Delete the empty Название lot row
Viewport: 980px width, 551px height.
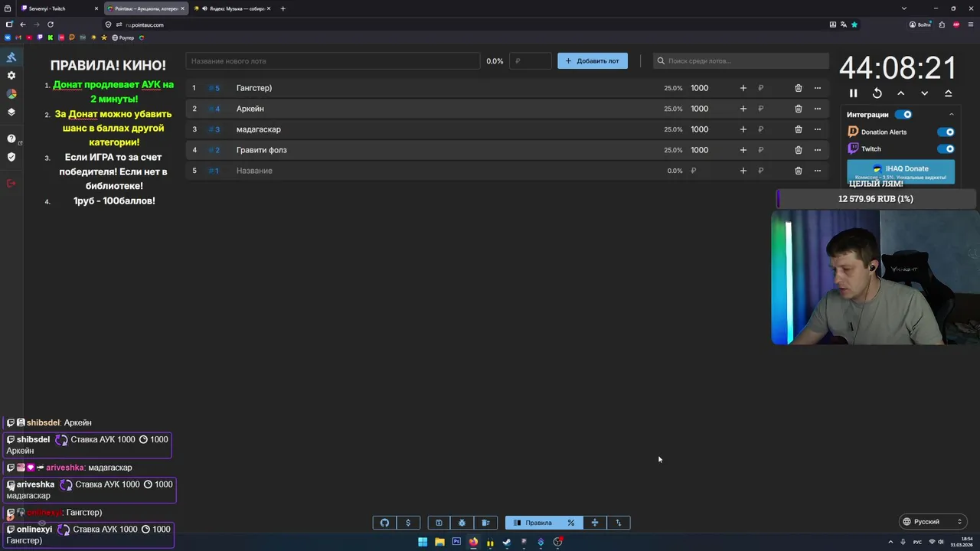click(799, 171)
